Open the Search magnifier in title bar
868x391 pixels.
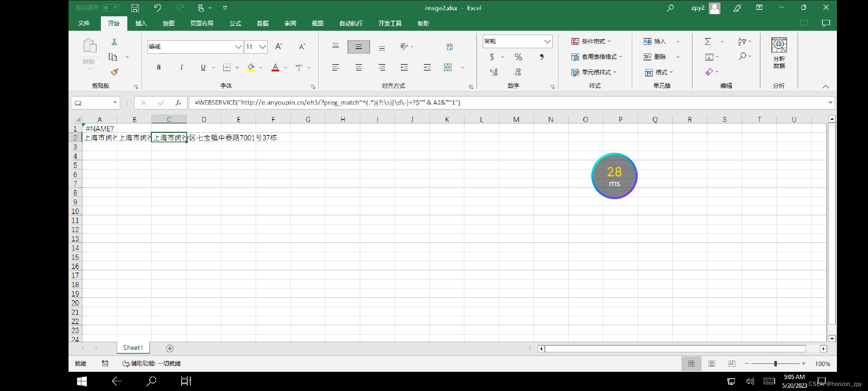click(x=670, y=8)
